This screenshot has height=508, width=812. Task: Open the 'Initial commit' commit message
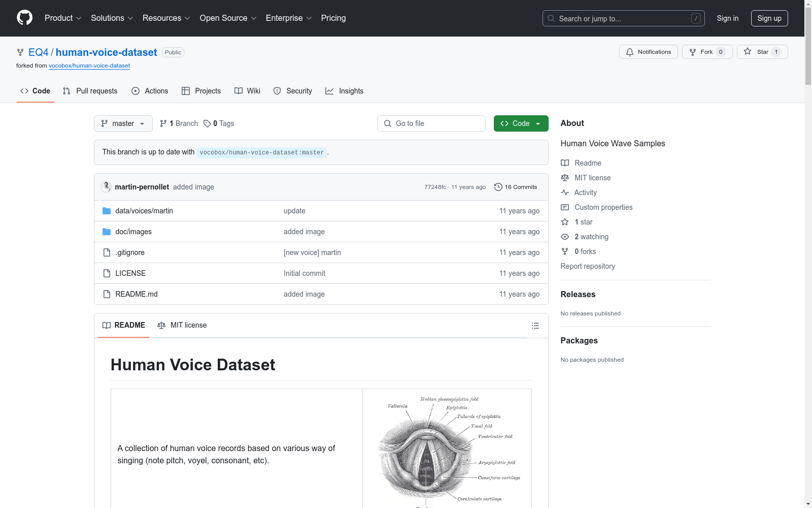click(304, 273)
